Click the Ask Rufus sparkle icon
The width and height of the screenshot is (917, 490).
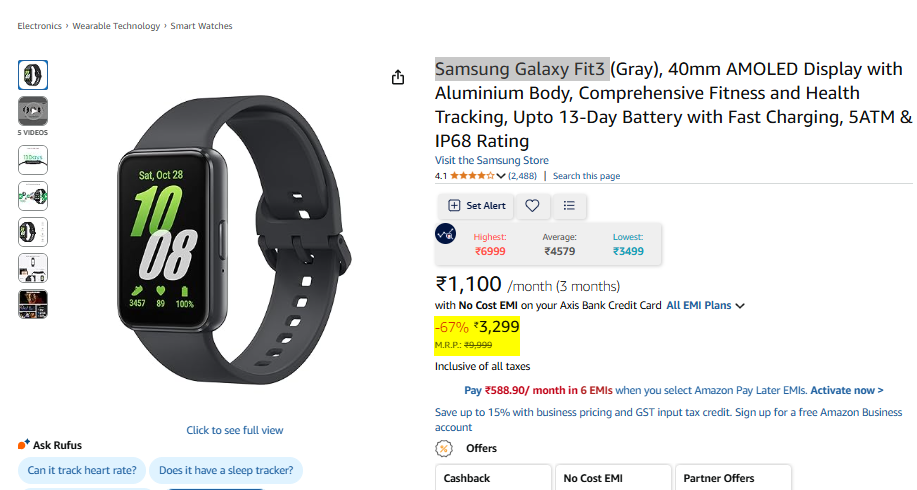coord(23,445)
